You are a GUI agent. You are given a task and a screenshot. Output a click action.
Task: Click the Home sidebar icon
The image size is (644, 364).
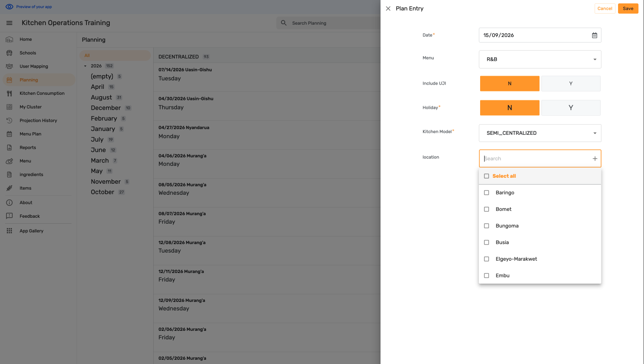(x=9, y=40)
